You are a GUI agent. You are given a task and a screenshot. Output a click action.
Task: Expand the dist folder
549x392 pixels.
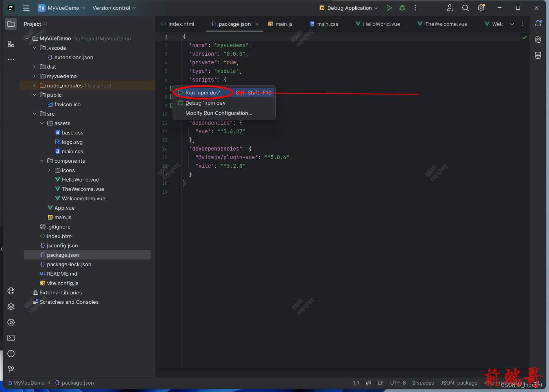pos(35,67)
